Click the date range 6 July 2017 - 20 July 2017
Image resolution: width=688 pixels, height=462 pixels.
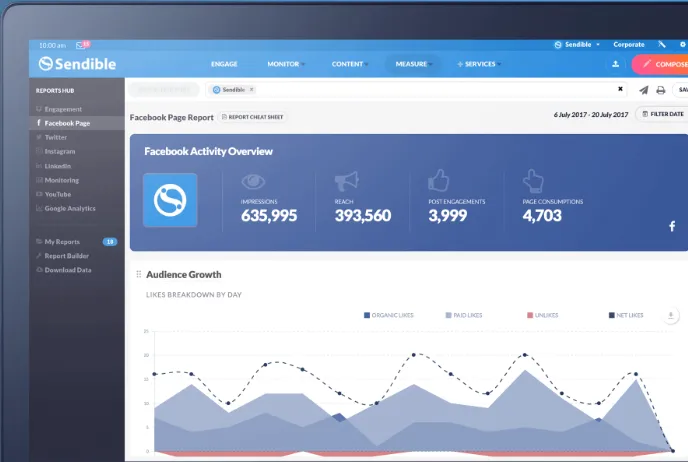(591, 115)
